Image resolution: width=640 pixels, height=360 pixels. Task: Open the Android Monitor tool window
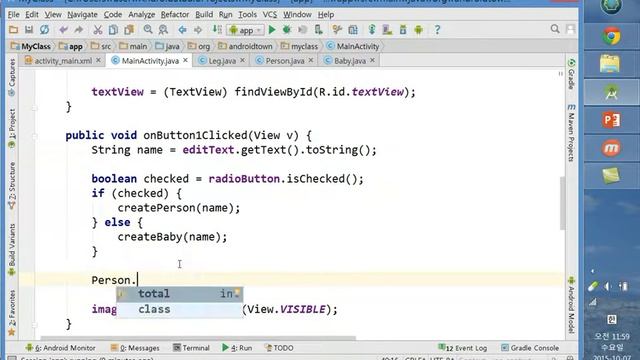[60, 348]
